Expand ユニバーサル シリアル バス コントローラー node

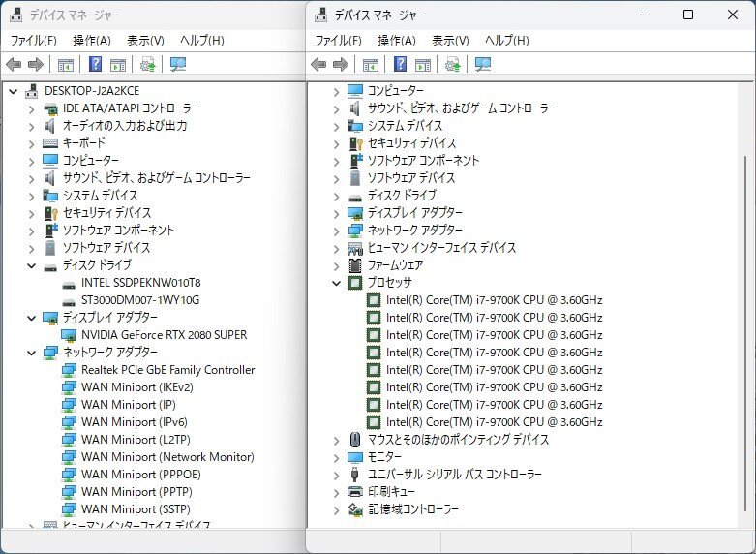337,475
